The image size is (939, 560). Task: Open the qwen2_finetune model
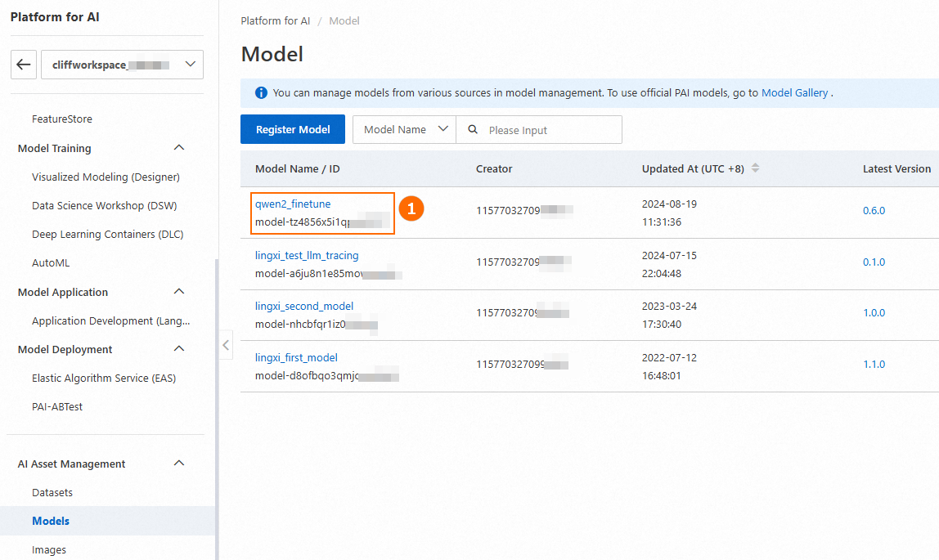tap(293, 204)
